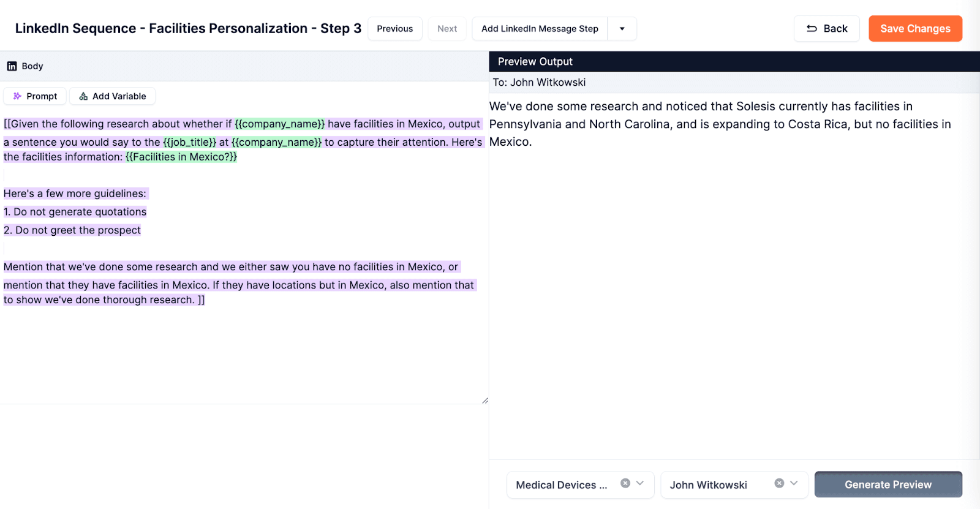Clear the John Witkowski selection
Viewport: 980px width, 509px height.
tap(779, 483)
